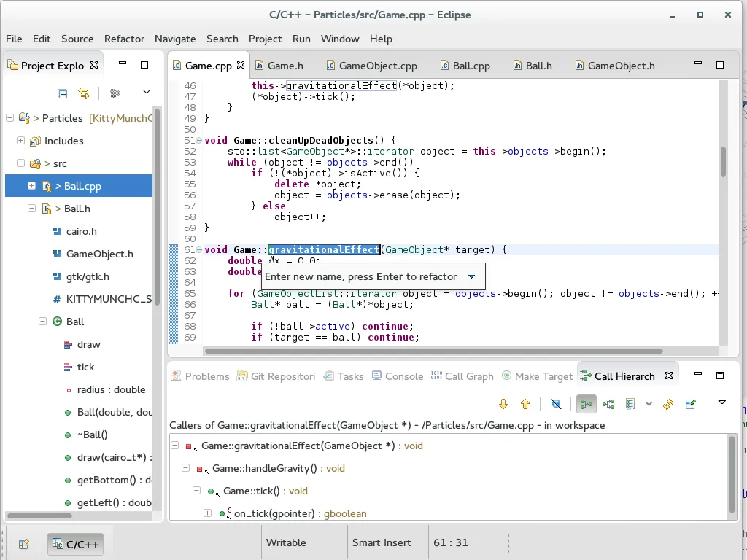Minimize the editor area
The width and height of the screenshot is (747, 560).
click(698, 63)
